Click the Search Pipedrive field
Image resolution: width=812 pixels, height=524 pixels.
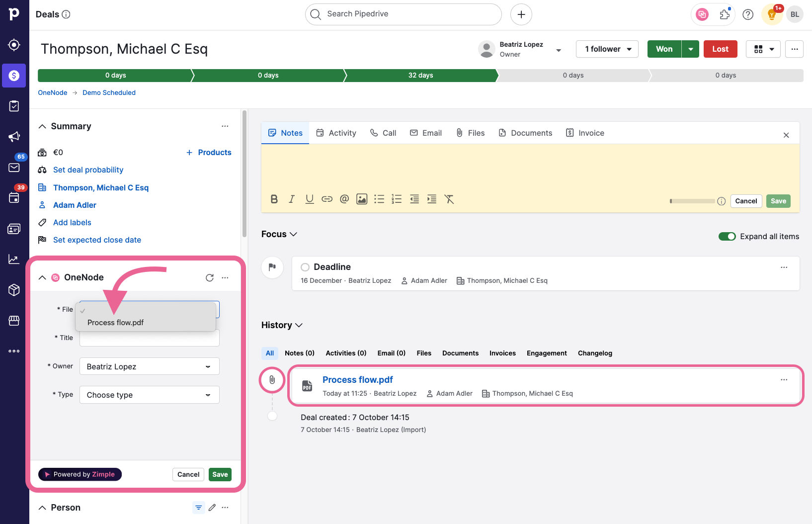click(x=403, y=14)
